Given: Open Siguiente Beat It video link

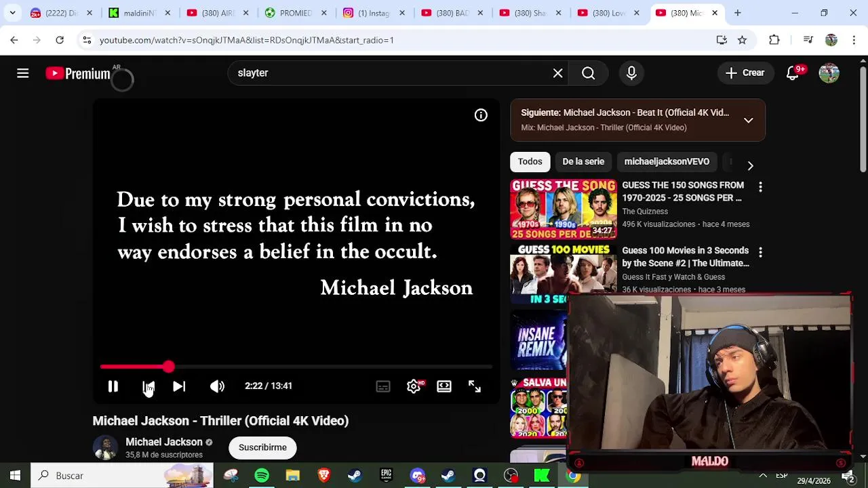Looking at the screenshot, I should coord(625,113).
